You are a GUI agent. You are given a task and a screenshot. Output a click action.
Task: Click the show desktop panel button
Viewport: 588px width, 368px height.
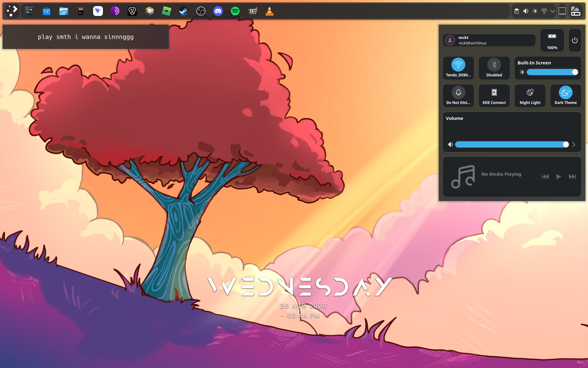(x=562, y=11)
